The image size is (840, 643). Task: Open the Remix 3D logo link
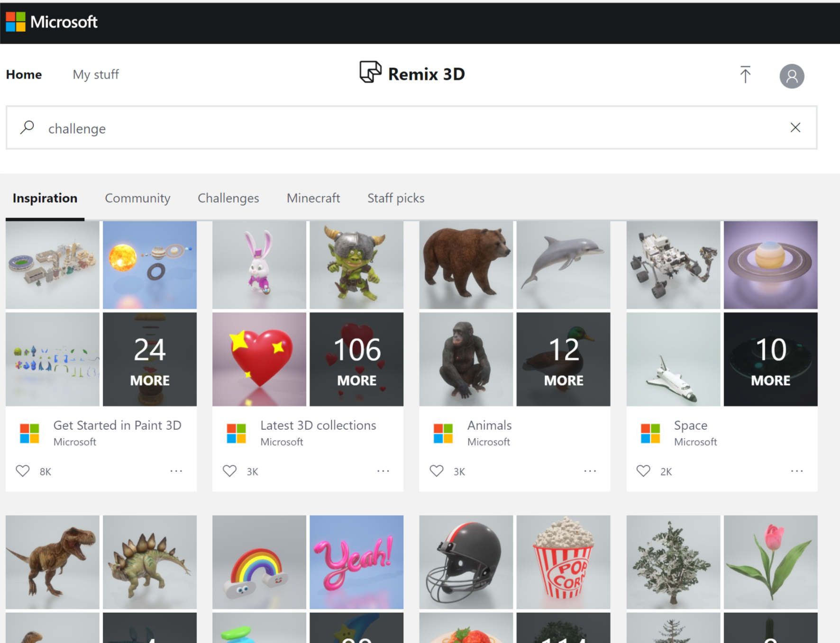tap(412, 73)
